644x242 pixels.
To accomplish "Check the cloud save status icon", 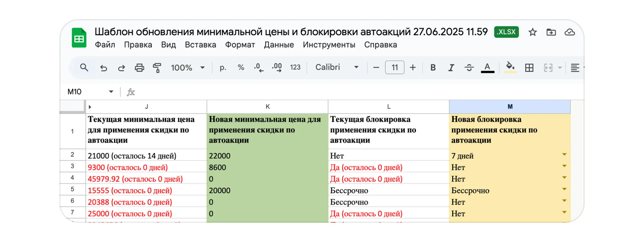I will tap(570, 32).
